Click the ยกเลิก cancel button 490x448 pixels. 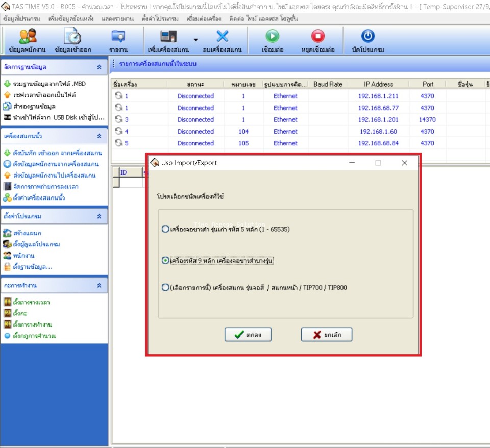click(x=327, y=335)
